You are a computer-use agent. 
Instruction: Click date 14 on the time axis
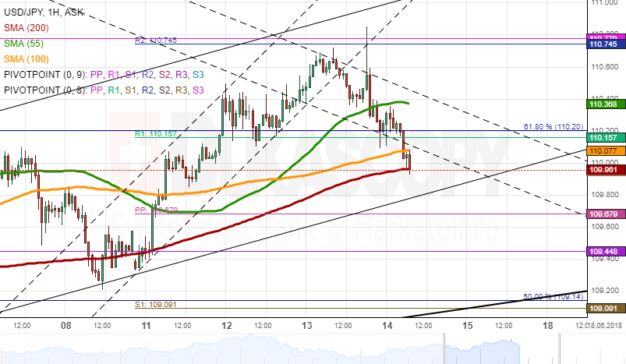point(387,326)
